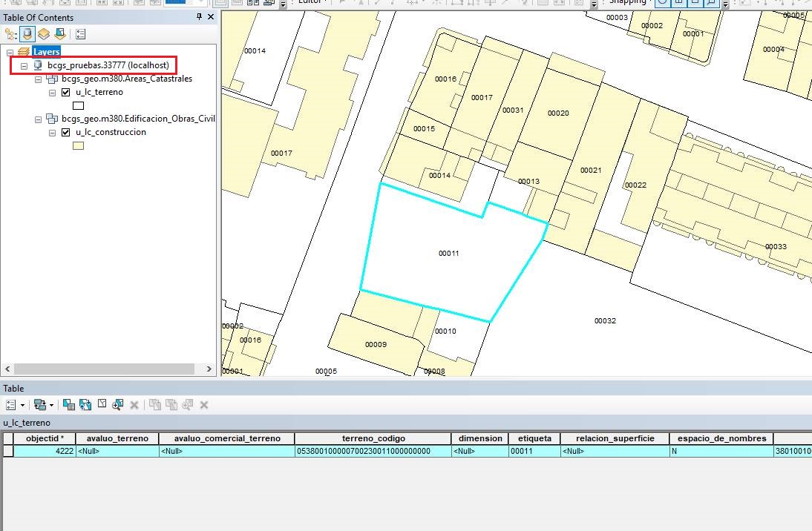Viewport: 812px width, 531px height.
Task: Click the terreno_codigo column header
Action: 373,438
